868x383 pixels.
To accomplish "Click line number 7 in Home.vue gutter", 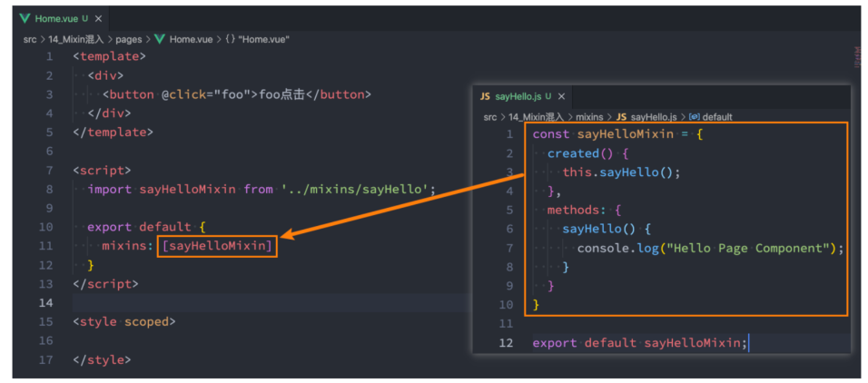I will (50, 170).
